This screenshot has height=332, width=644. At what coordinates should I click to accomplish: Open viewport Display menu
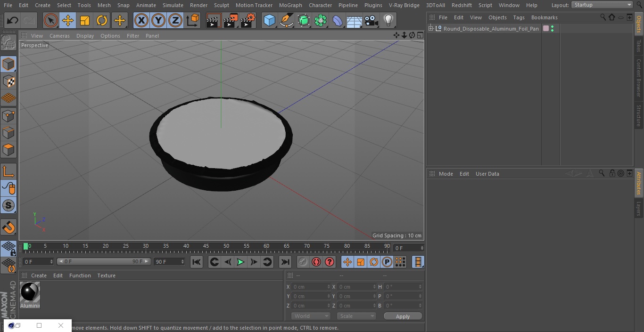click(85, 36)
